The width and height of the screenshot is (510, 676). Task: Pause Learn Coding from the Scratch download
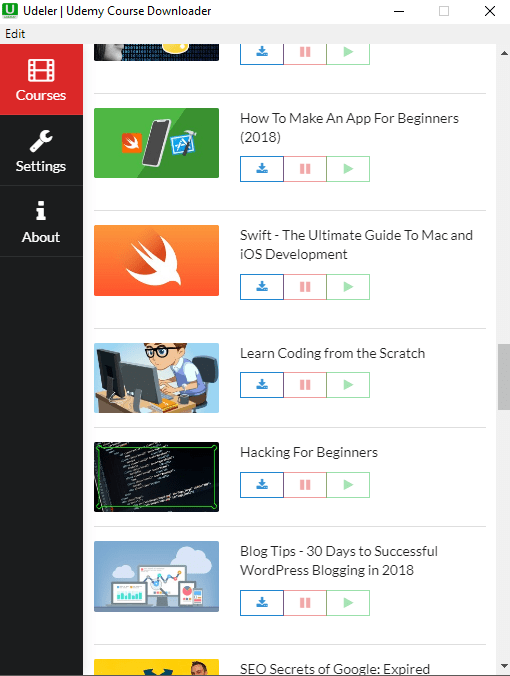305,385
